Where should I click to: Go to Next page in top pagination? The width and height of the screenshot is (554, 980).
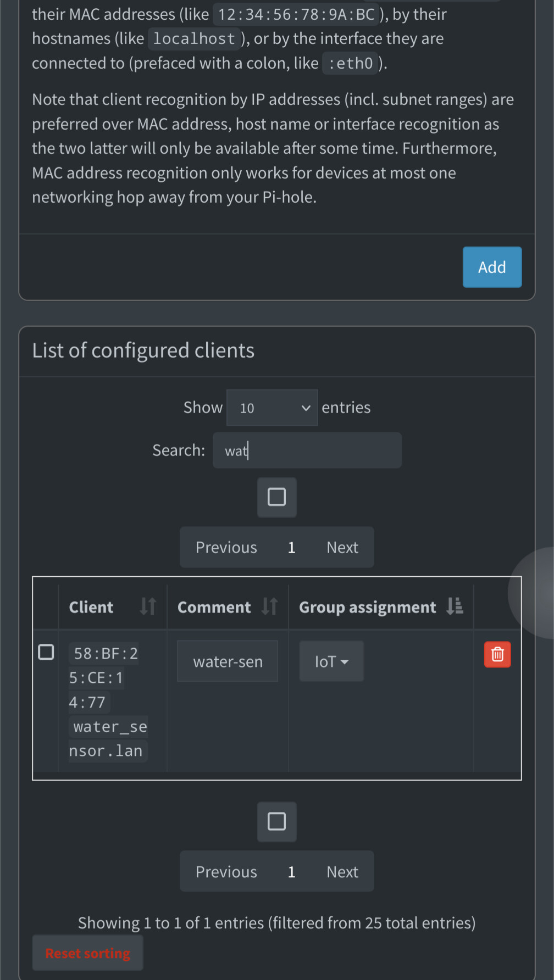(342, 547)
